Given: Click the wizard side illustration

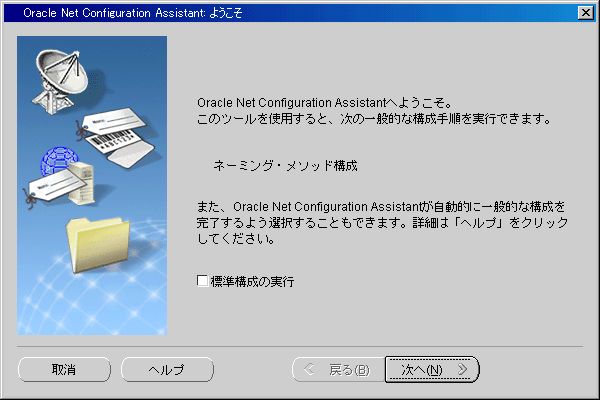Looking at the screenshot, I should [92, 186].
